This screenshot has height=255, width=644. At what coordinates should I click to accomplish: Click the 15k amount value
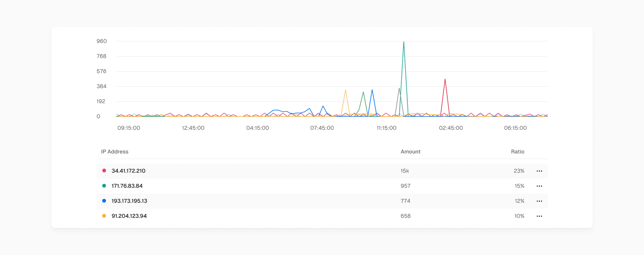click(405, 171)
